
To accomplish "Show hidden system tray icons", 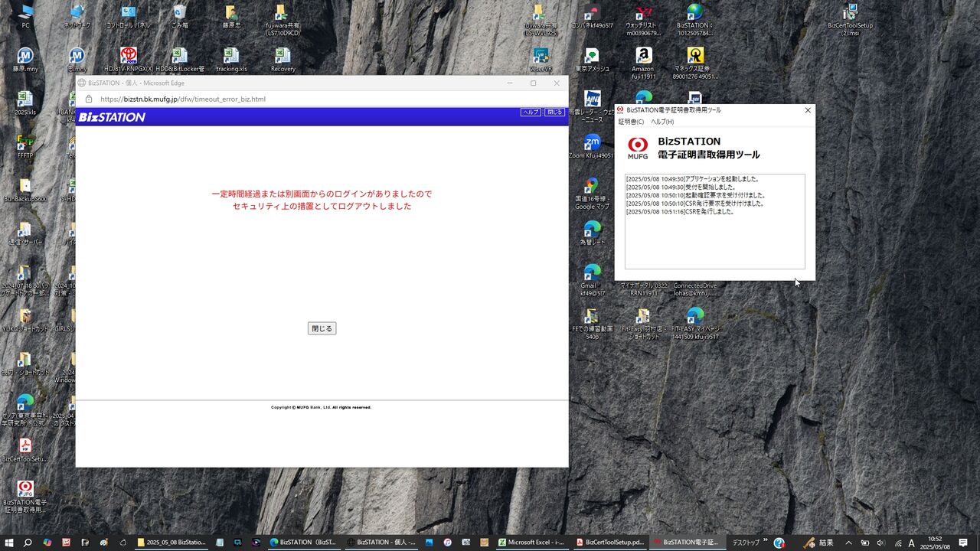I will [848, 543].
